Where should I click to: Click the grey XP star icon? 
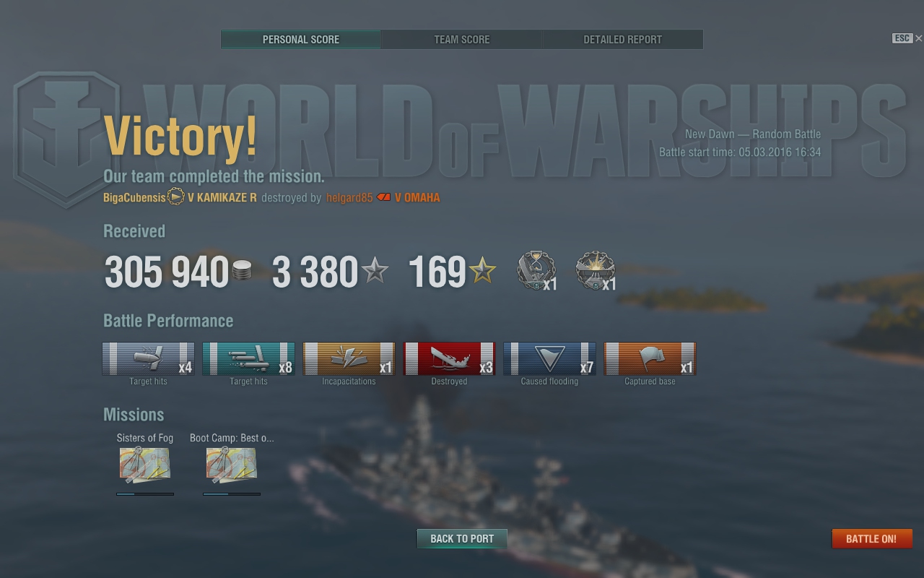coord(375,272)
